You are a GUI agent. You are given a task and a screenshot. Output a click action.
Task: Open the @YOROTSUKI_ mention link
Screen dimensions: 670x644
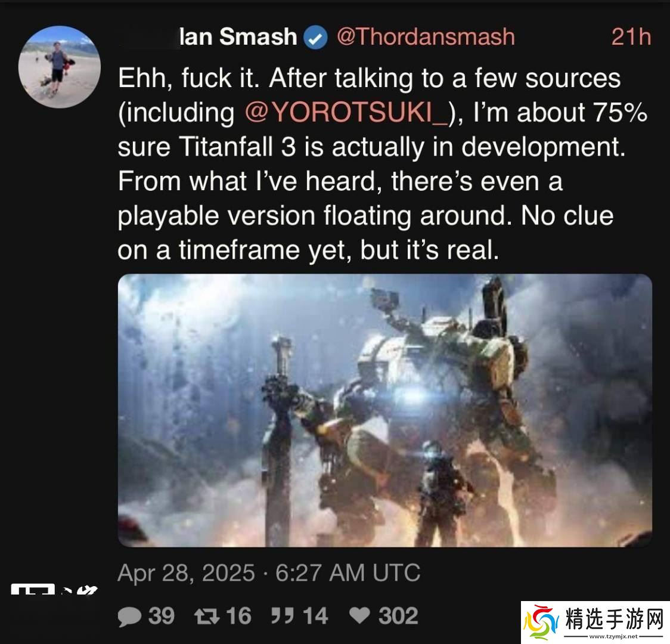coord(346,113)
